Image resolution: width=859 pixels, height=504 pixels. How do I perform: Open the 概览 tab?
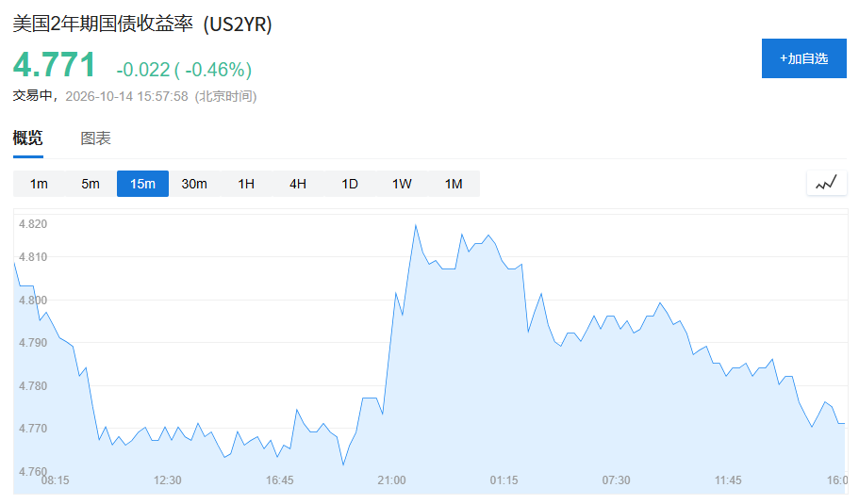(x=28, y=138)
